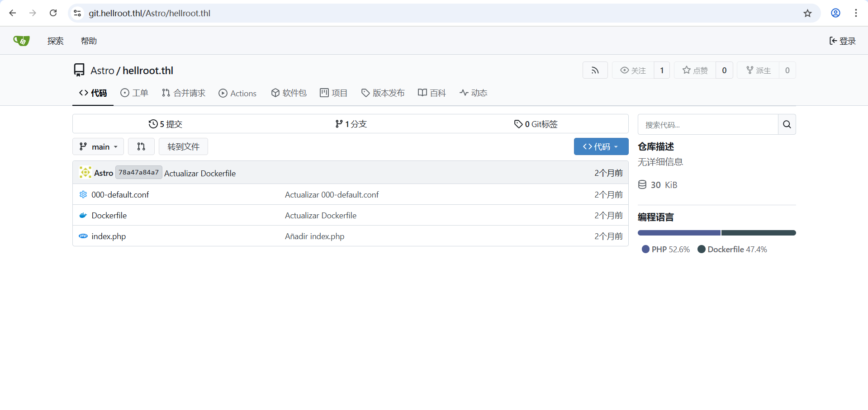Screen dimensions: 868x410
Task: Click the browser forward arrow
Action: 33,13
